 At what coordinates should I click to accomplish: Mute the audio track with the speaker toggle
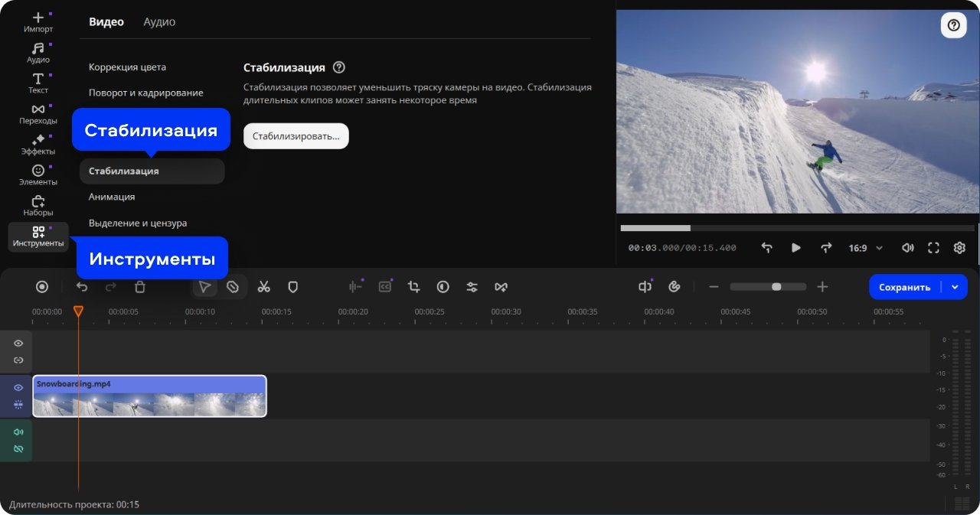pyautogui.click(x=17, y=432)
